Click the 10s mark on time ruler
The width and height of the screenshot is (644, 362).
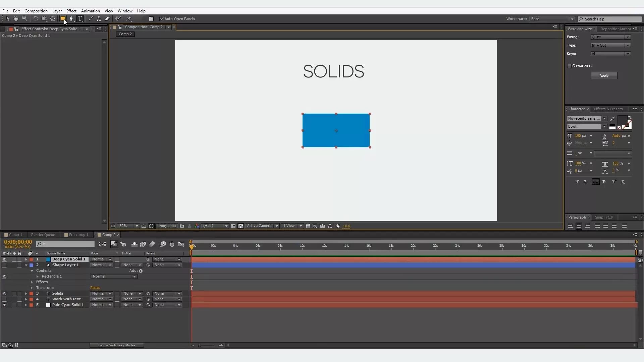[302, 246]
